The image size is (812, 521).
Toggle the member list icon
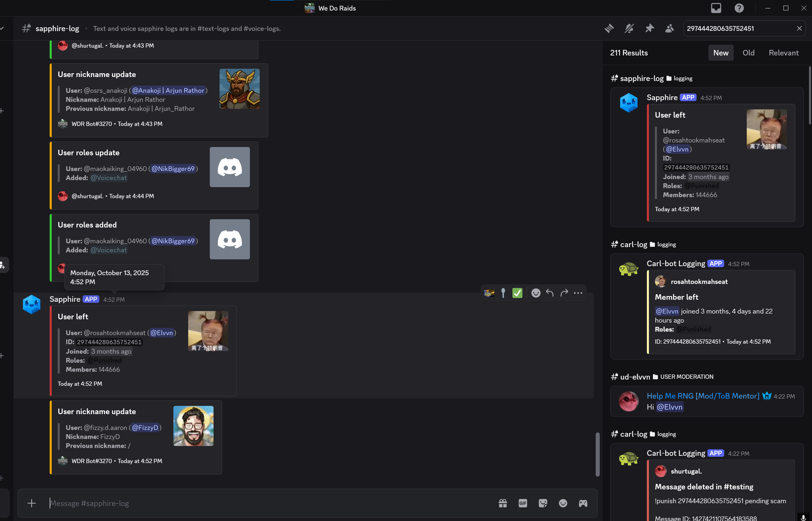[x=669, y=28]
